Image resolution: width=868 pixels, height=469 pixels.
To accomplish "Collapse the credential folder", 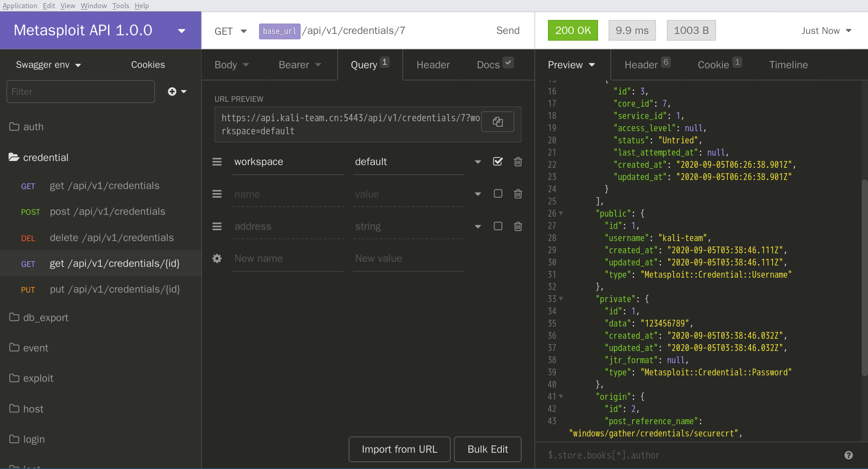I will [100, 157].
